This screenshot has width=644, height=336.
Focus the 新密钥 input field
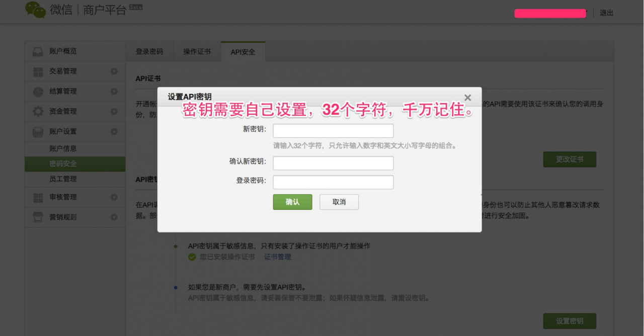click(333, 130)
